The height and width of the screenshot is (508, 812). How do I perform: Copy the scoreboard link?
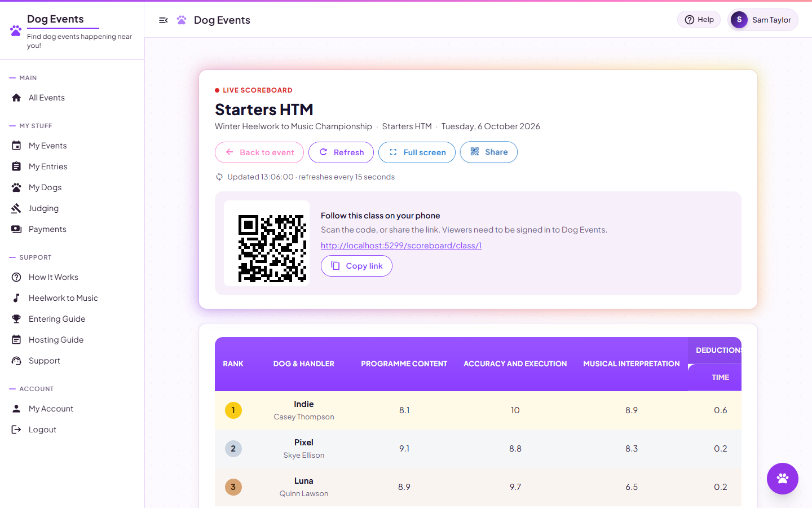pyautogui.click(x=356, y=266)
